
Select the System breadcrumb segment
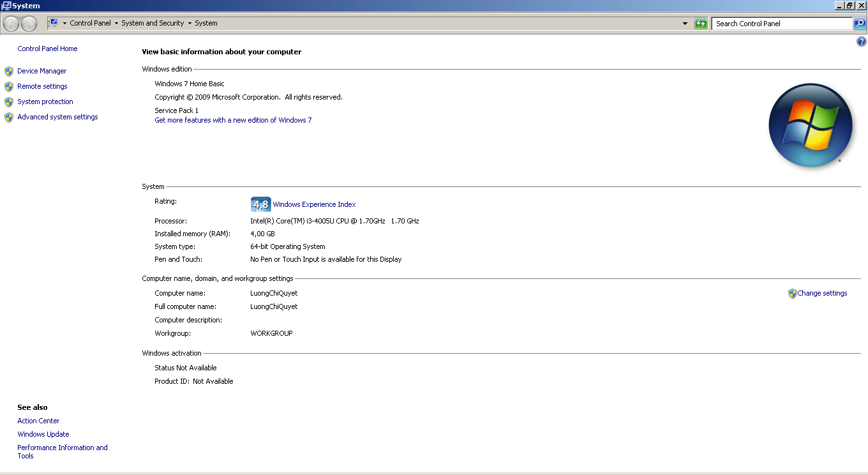tap(206, 23)
